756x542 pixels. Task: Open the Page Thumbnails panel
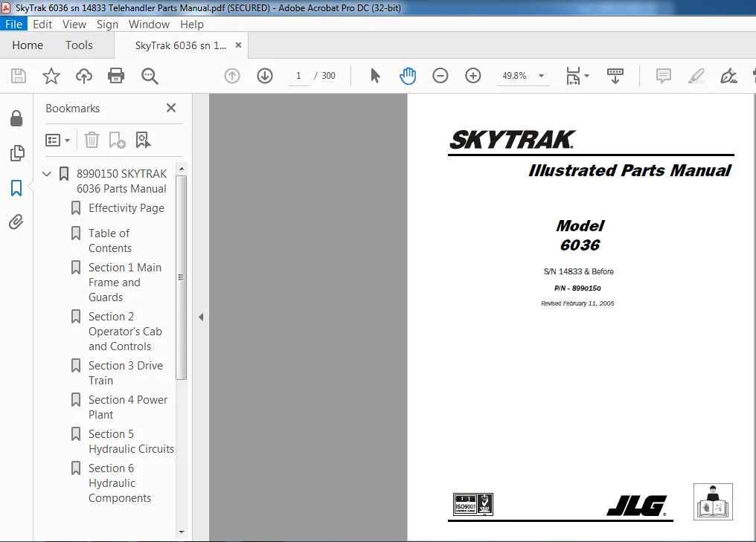(17, 152)
